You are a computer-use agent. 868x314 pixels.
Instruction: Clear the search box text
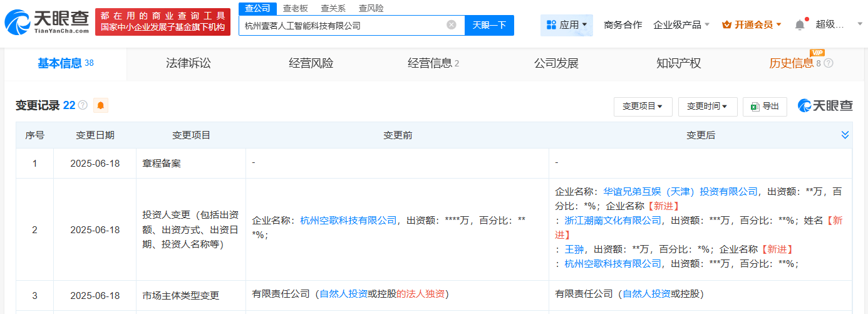coord(451,25)
